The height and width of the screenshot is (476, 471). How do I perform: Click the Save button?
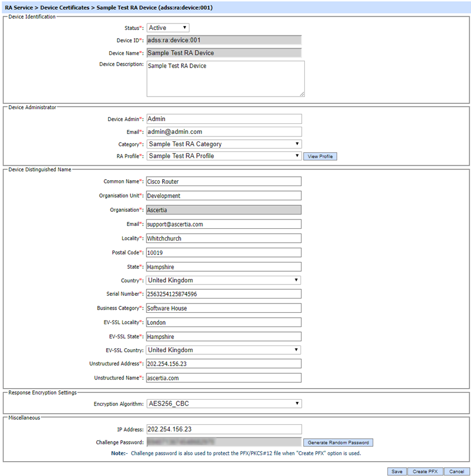pyautogui.click(x=397, y=471)
